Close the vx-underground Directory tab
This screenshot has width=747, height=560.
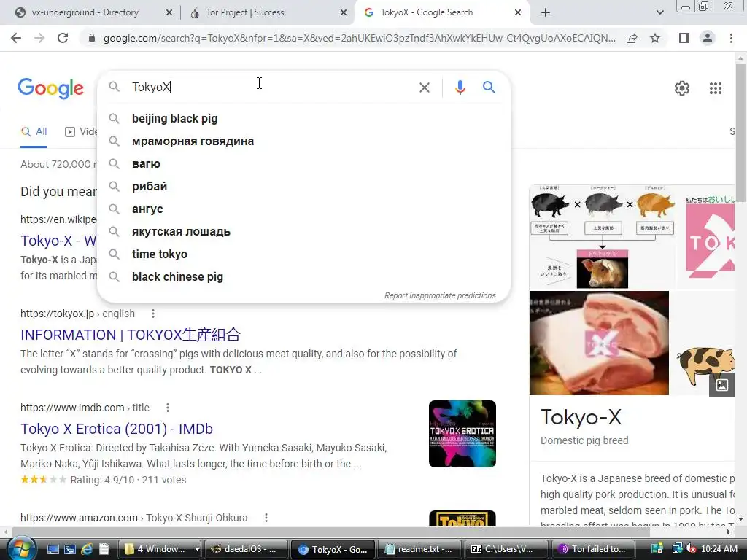169,12
